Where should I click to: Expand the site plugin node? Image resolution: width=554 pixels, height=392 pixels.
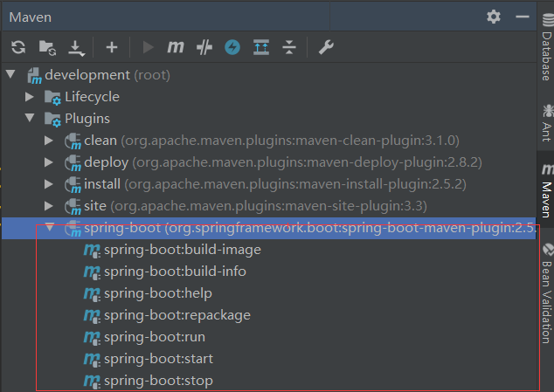click(x=49, y=206)
